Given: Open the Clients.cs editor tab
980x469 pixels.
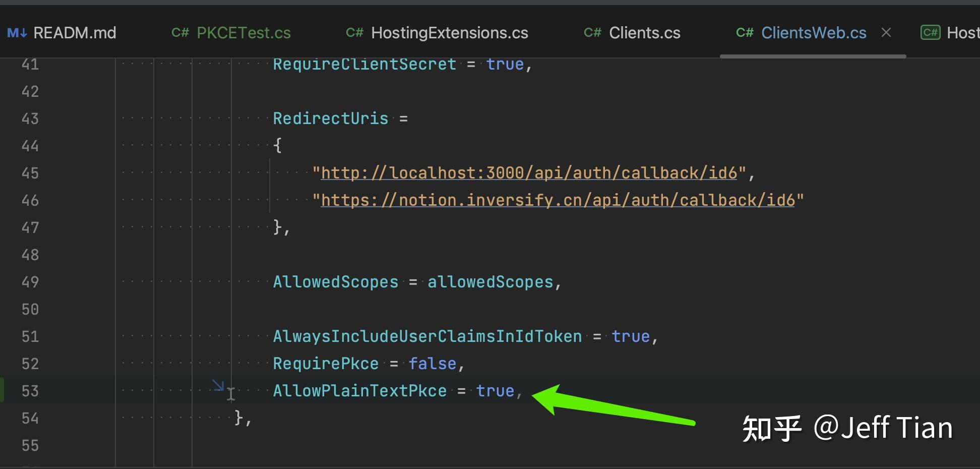Looking at the screenshot, I should 632,33.
